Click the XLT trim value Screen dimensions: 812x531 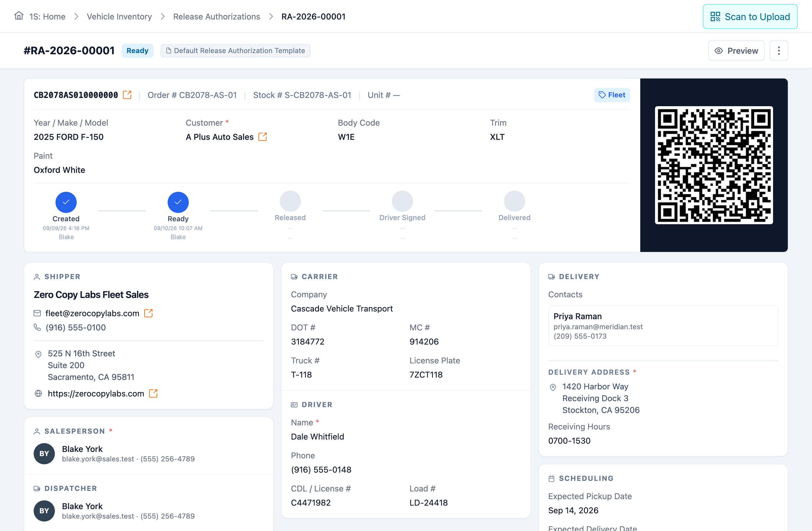[497, 137]
